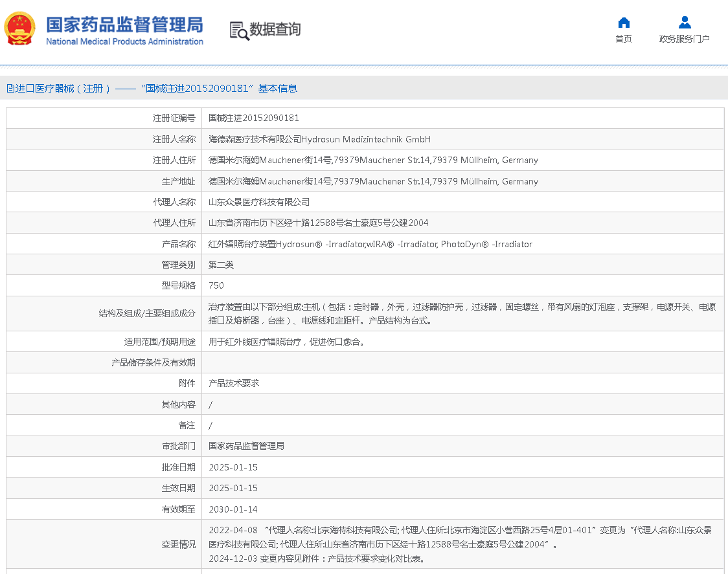Select agent address 山东省济南市历下区经十路12588号

click(x=319, y=223)
